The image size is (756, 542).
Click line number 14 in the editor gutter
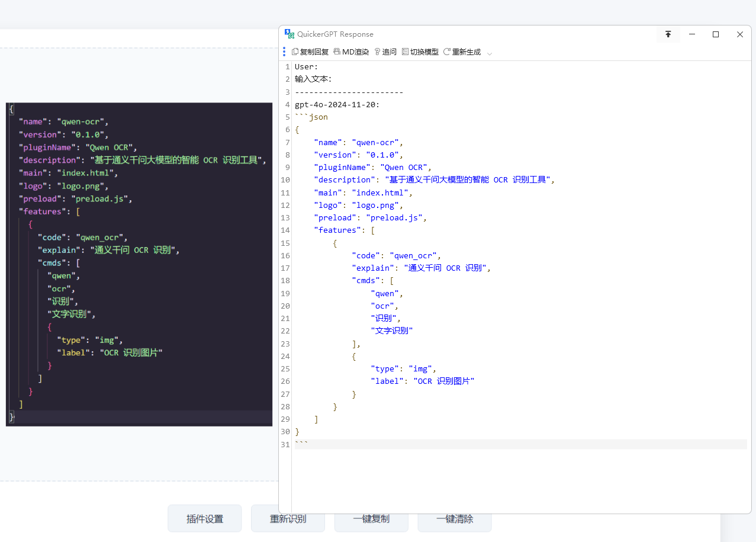click(285, 230)
